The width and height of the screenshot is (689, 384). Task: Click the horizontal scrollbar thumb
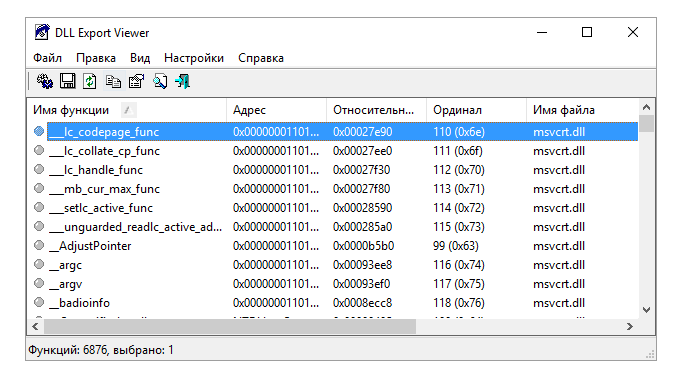pyautogui.click(x=230, y=326)
